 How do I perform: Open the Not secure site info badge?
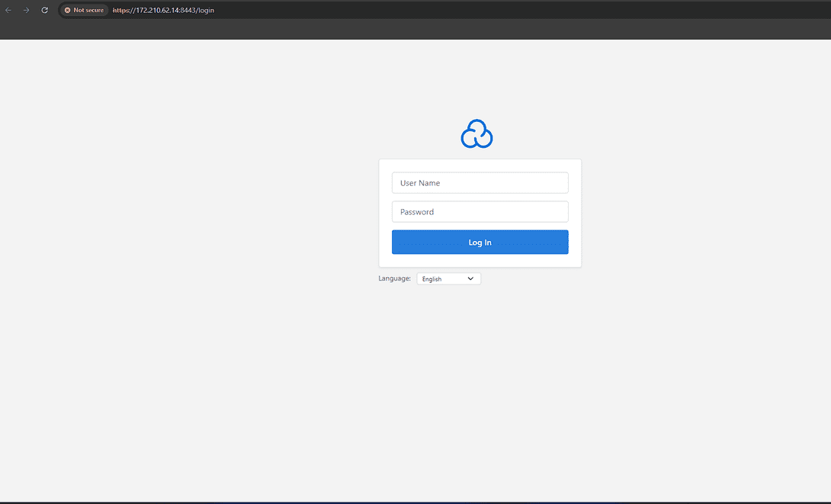(85, 10)
